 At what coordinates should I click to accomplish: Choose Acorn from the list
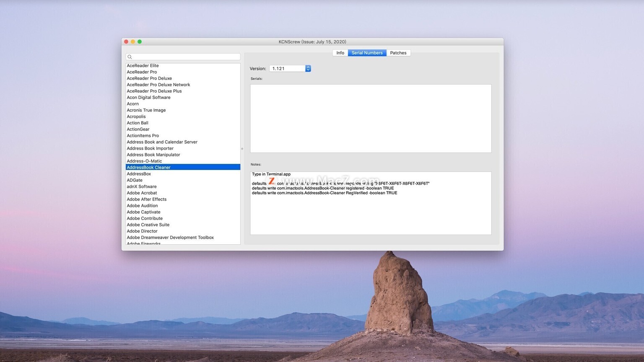pyautogui.click(x=183, y=104)
